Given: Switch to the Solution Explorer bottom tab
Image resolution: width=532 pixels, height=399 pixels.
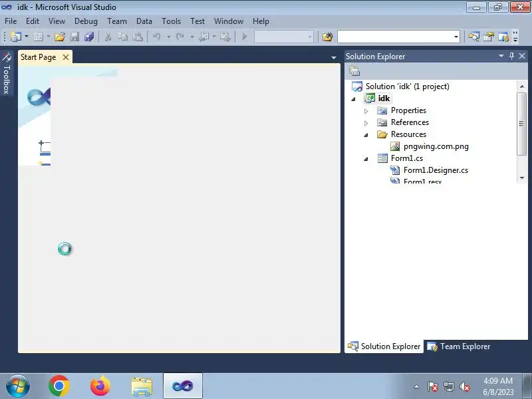Looking at the screenshot, I should (384, 346).
